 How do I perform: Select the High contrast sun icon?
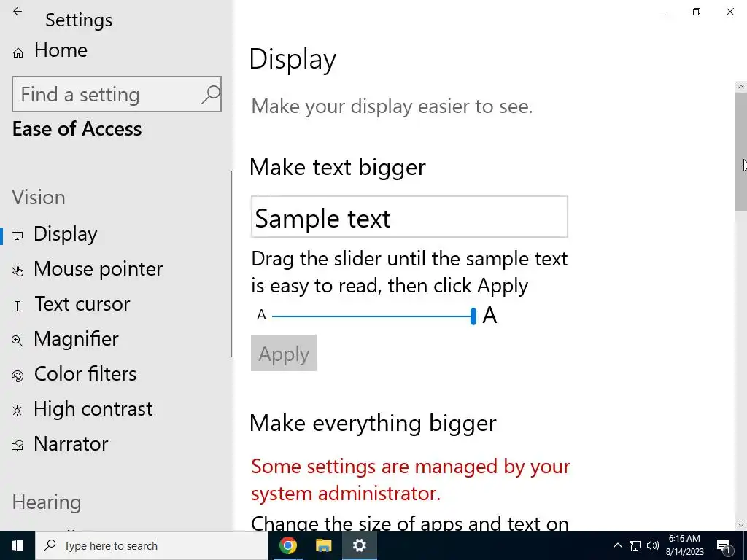(x=18, y=411)
